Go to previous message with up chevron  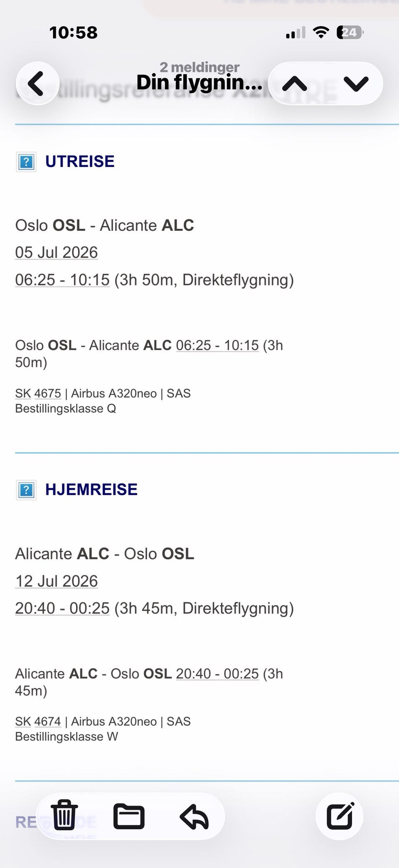295,84
